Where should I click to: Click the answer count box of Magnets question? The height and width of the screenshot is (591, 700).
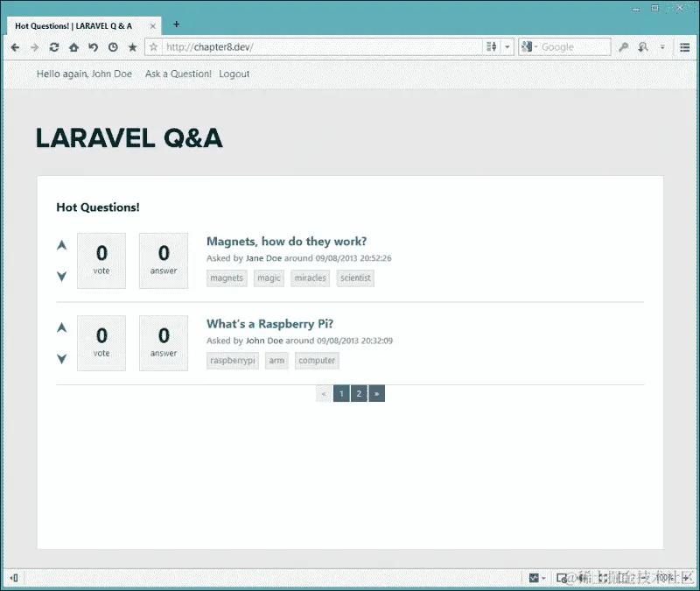pyautogui.click(x=164, y=260)
